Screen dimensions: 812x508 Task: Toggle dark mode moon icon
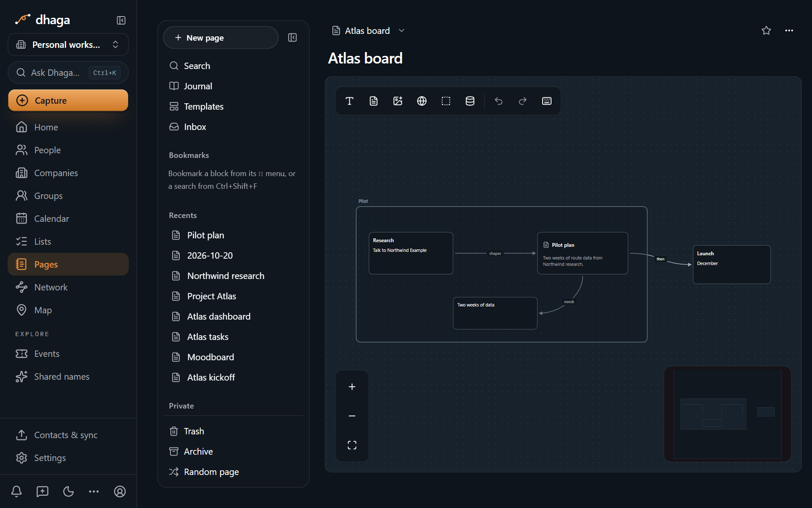click(69, 491)
